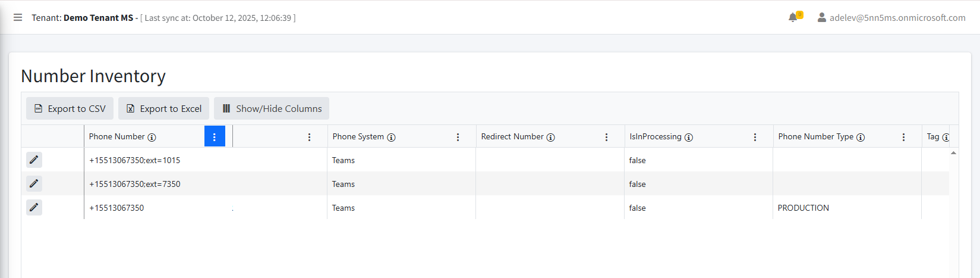Show info for Phone Number column
The image size is (980, 278).
click(x=152, y=138)
